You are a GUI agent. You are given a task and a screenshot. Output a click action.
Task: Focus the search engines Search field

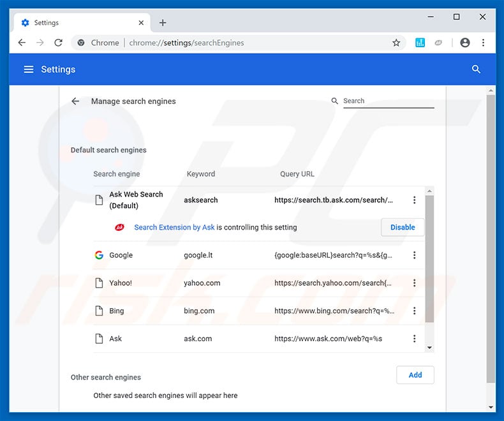pyautogui.click(x=389, y=101)
